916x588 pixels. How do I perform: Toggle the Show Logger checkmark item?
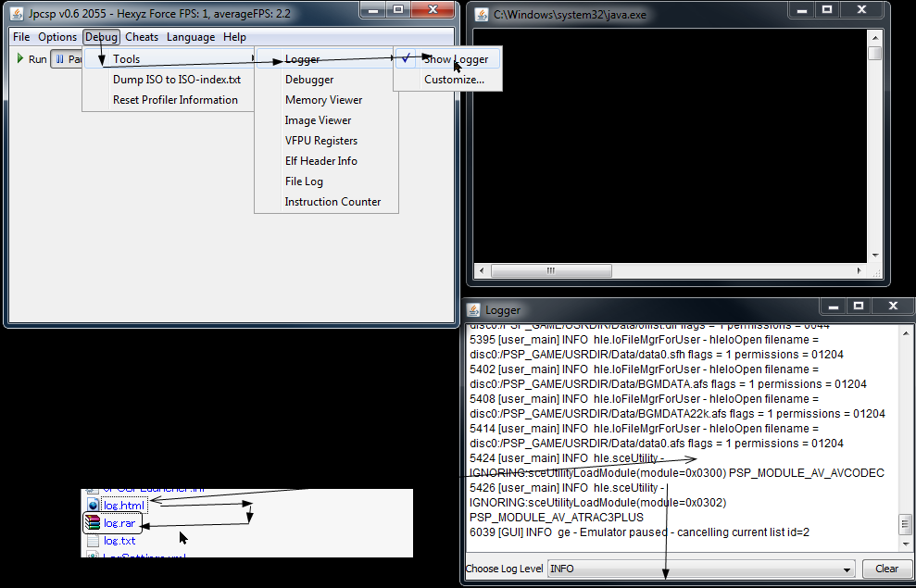coord(448,59)
